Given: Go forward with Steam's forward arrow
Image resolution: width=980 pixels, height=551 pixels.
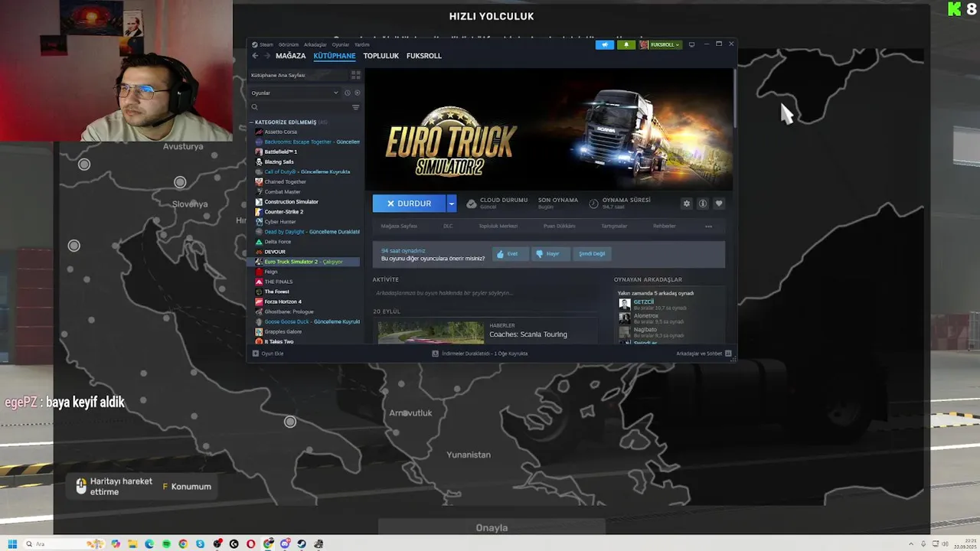Looking at the screenshot, I should point(266,56).
